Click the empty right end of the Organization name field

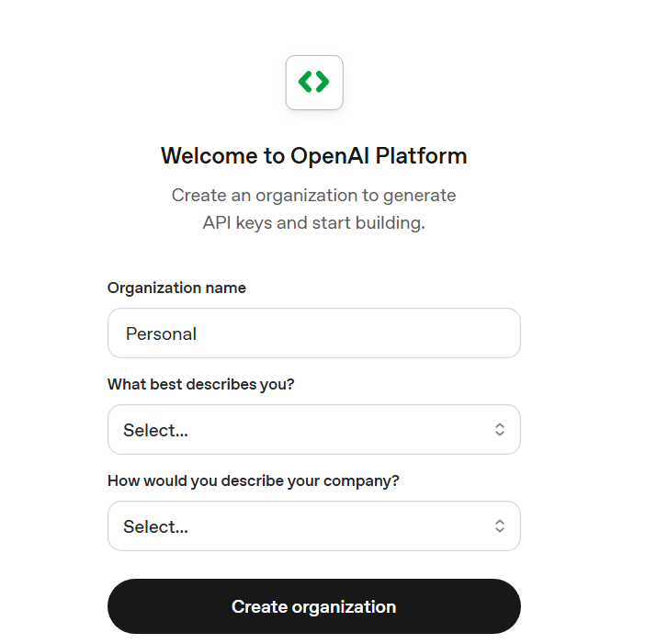(x=459, y=333)
